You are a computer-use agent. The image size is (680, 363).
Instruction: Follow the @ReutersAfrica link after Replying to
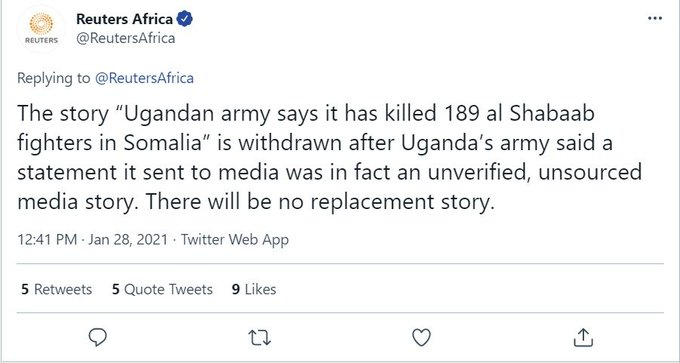[x=144, y=78]
